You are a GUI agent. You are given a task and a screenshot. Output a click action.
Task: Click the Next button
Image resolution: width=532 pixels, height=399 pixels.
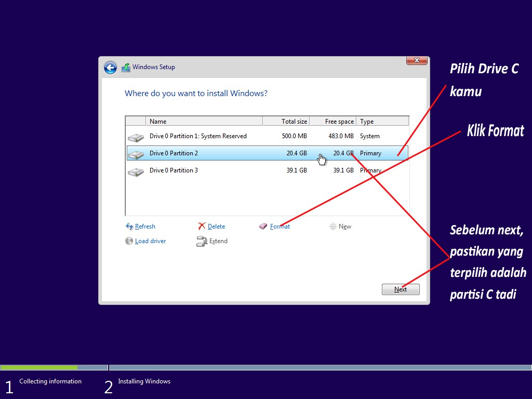[401, 289]
